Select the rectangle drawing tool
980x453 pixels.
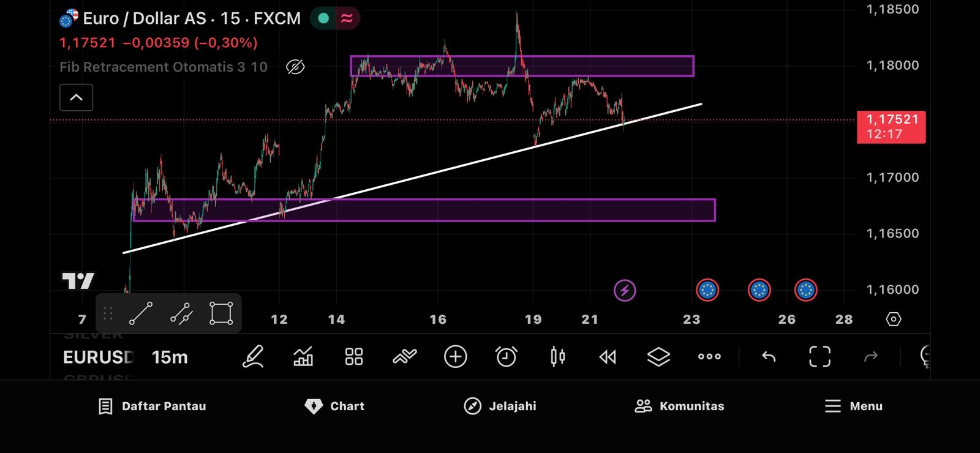pos(221,313)
